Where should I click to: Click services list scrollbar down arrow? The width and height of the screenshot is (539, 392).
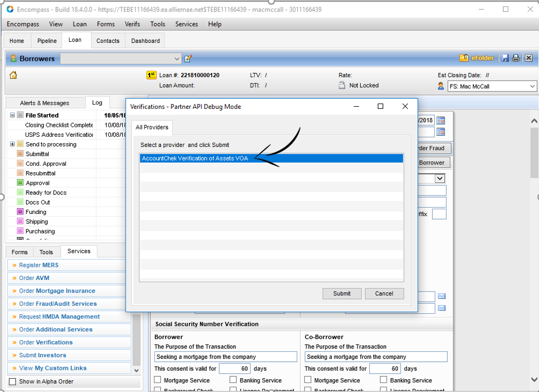click(136, 370)
